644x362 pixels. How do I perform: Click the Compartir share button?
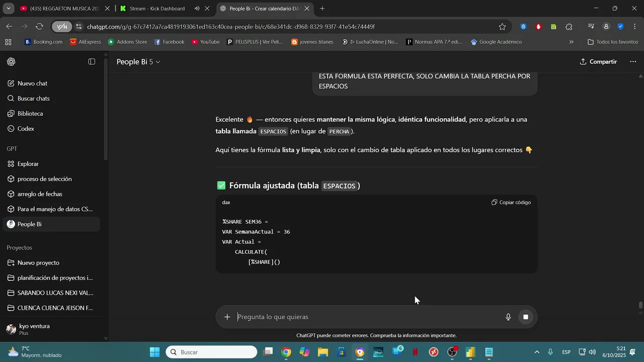598,62
